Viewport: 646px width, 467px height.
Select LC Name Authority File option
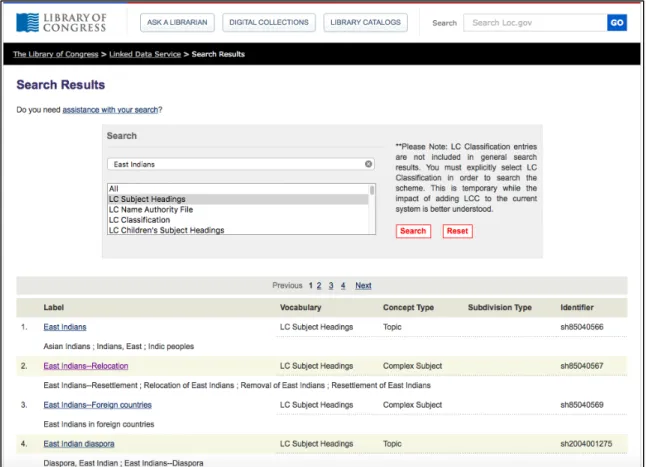tap(238, 209)
